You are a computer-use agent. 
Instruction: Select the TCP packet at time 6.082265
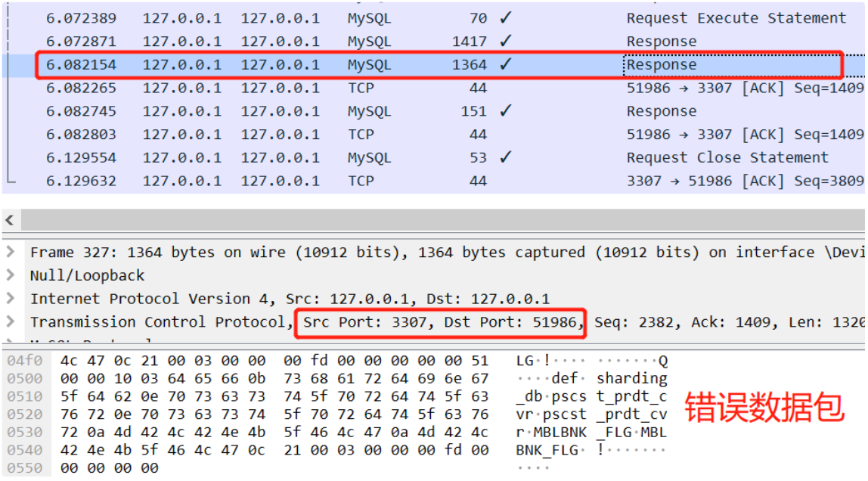click(x=433, y=88)
